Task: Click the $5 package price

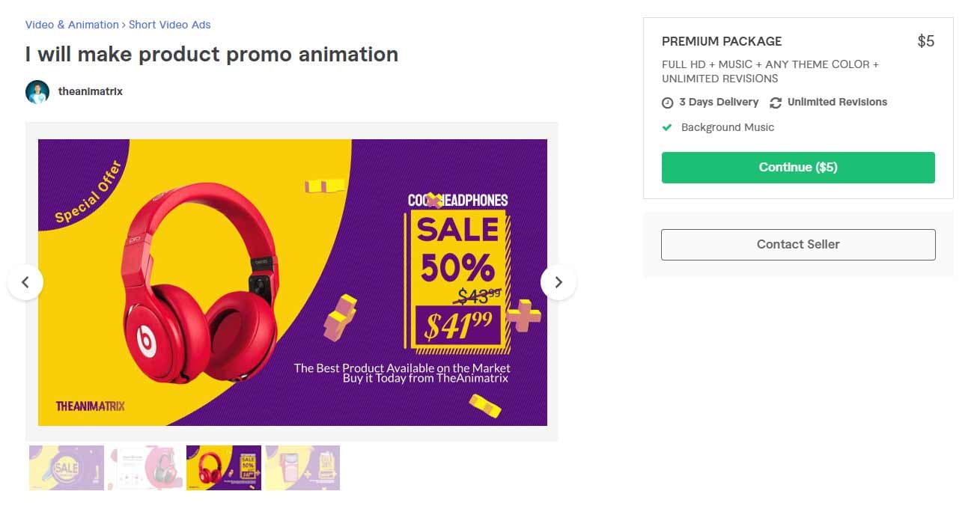Action: click(x=926, y=41)
